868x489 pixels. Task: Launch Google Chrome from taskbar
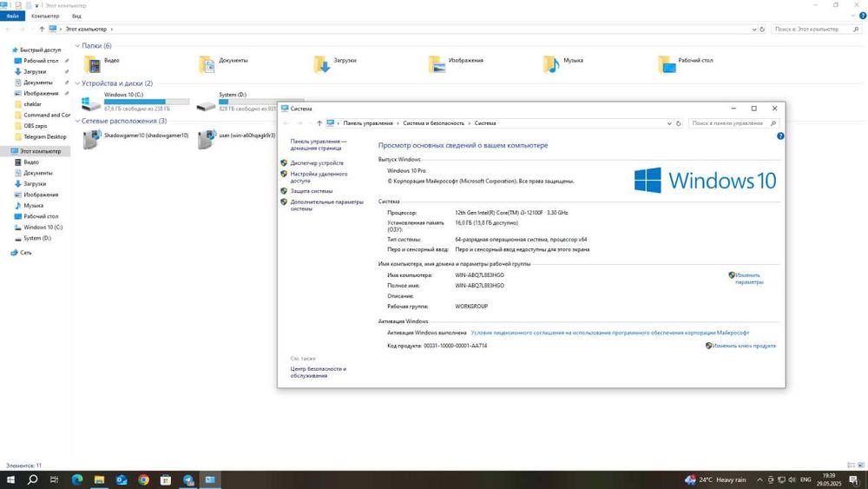click(143, 479)
